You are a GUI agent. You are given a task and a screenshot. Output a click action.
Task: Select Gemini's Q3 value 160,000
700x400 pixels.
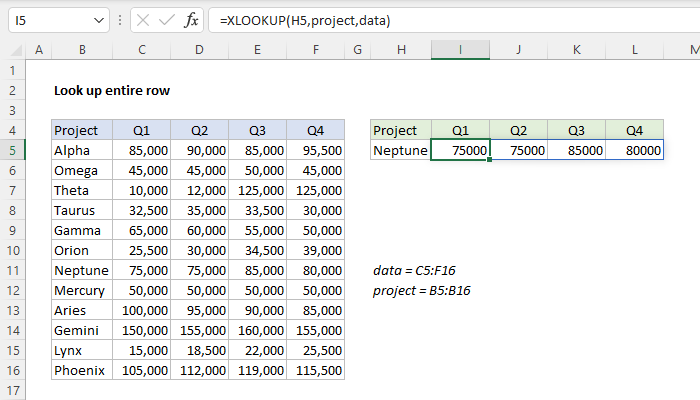coord(258,330)
